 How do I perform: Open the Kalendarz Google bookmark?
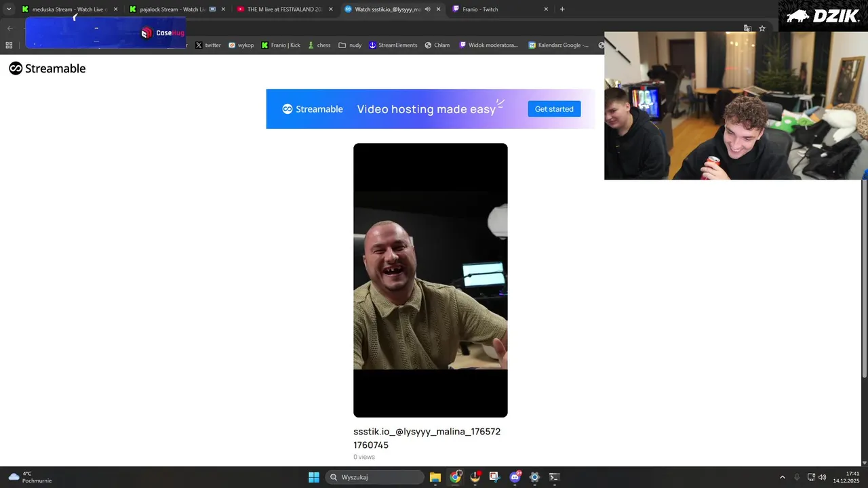click(559, 45)
